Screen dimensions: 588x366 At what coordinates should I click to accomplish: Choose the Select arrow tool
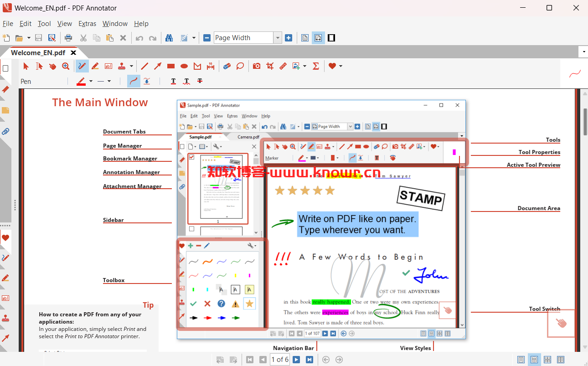tap(26, 66)
